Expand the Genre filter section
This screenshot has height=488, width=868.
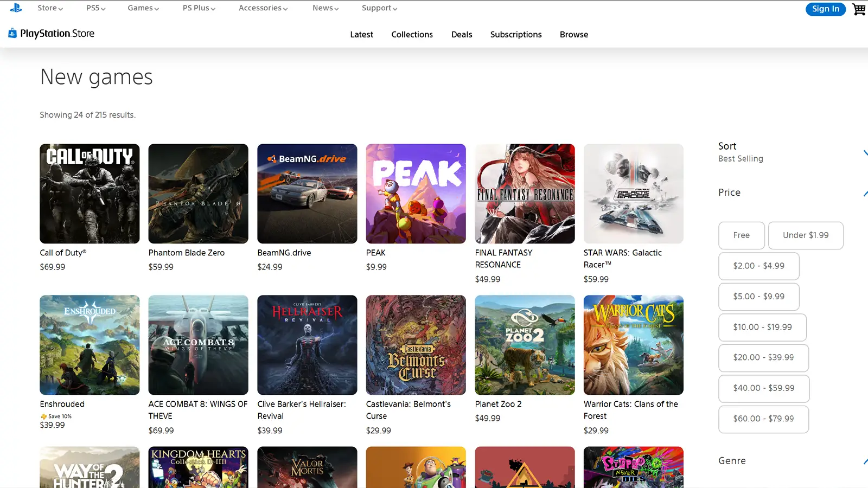(792, 461)
